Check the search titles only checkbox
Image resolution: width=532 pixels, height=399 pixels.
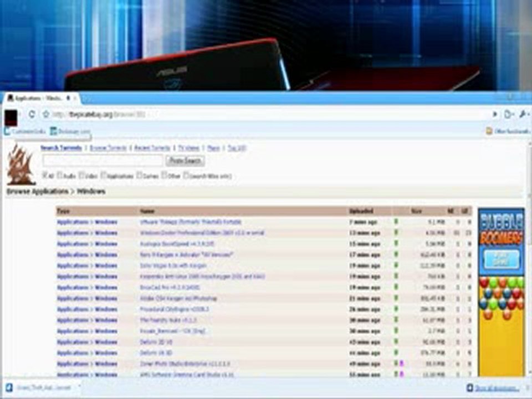186,176
